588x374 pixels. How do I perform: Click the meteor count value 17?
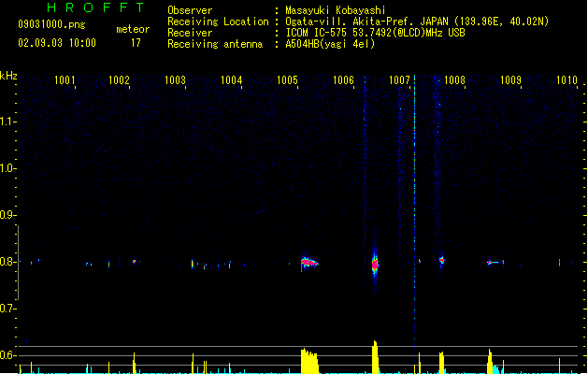(x=136, y=43)
